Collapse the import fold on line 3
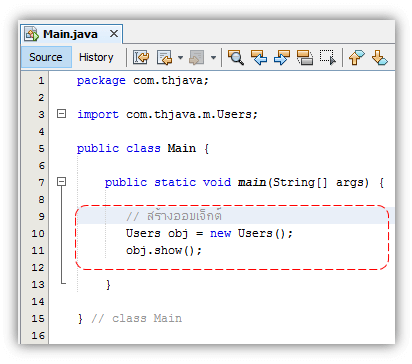The width and height of the screenshot is (412, 364). [x=61, y=114]
